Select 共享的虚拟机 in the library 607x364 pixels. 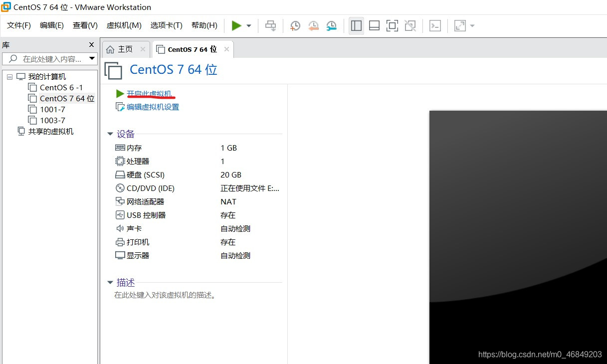[x=51, y=132]
